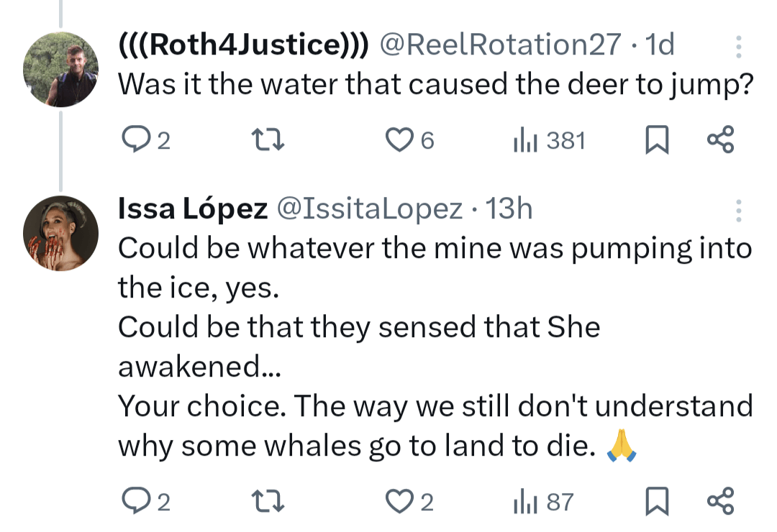Open Issa López profile picture
The image size is (777, 532).
click(60, 233)
